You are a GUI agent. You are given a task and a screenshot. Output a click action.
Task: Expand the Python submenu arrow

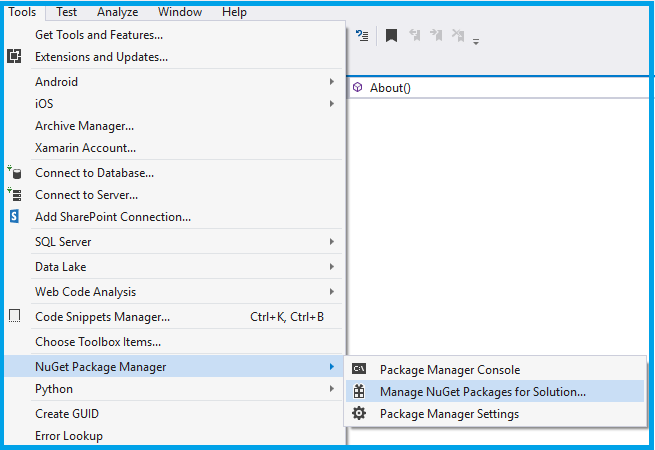pos(332,389)
